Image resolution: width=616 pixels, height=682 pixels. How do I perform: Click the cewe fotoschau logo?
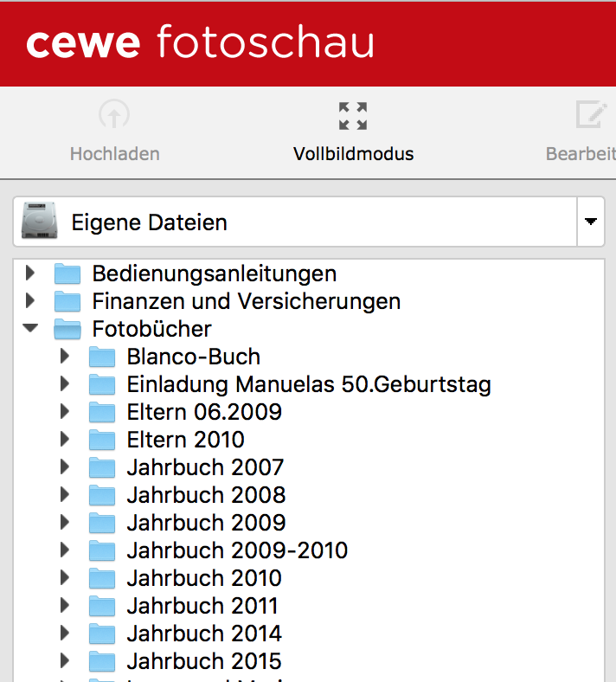pos(200,43)
